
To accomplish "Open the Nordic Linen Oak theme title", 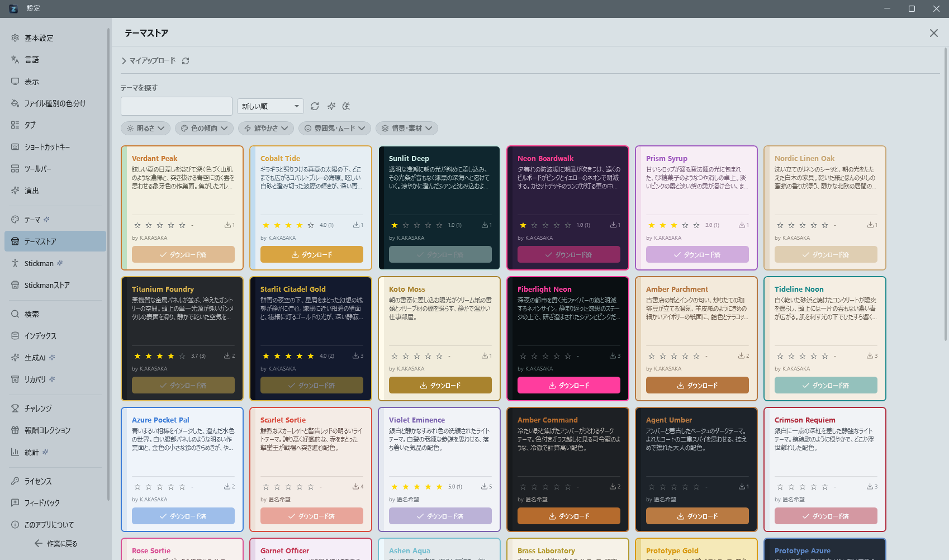I will pyautogui.click(x=805, y=158).
